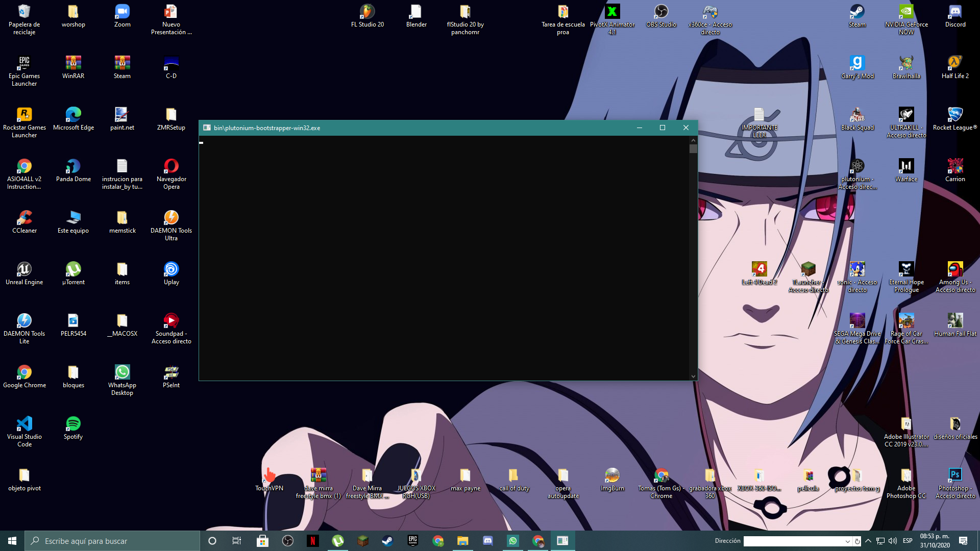Open Cortana from the taskbar

(x=212, y=541)
